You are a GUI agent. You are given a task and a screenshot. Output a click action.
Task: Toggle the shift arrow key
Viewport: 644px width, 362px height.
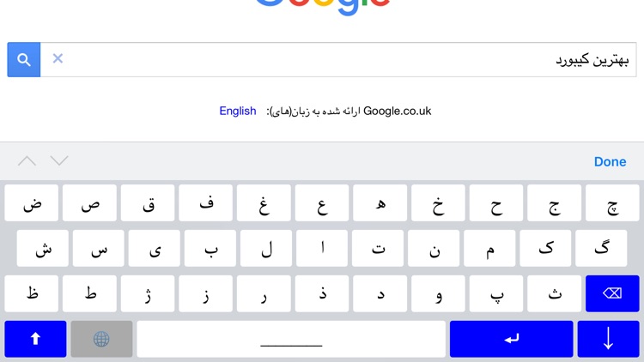[x=35, y=339]
